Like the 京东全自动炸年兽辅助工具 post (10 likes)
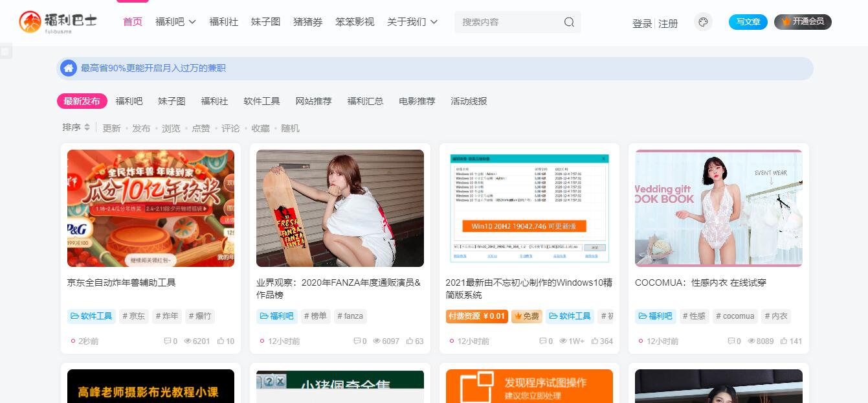 pos(221,341)
